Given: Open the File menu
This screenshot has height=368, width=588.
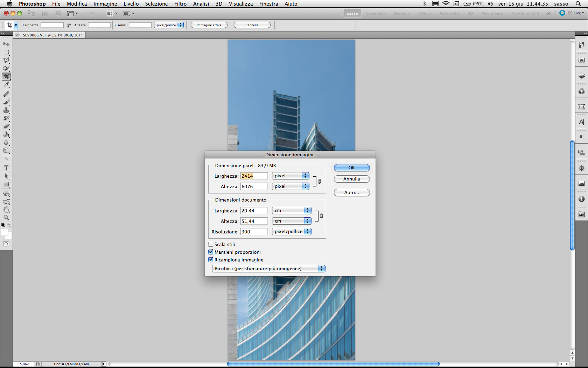Looking at the screenshot, I should click(56, 4).
